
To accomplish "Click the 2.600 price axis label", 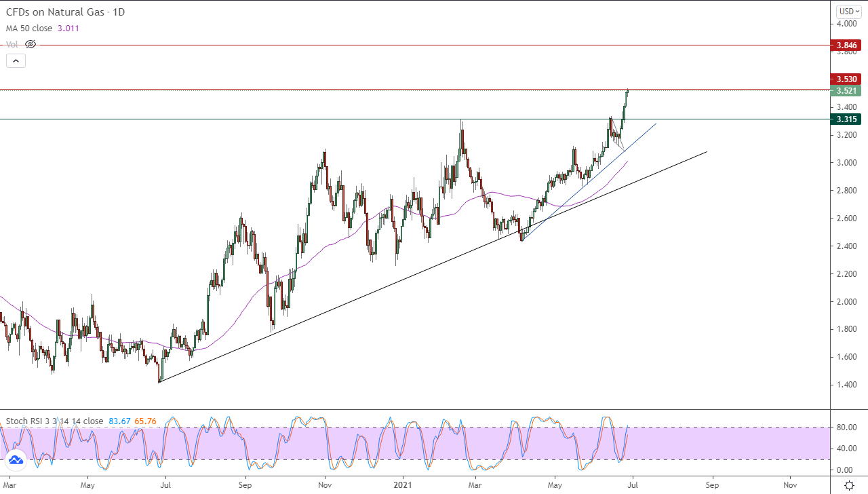I will pyautogui.click(x=848, y=218).
